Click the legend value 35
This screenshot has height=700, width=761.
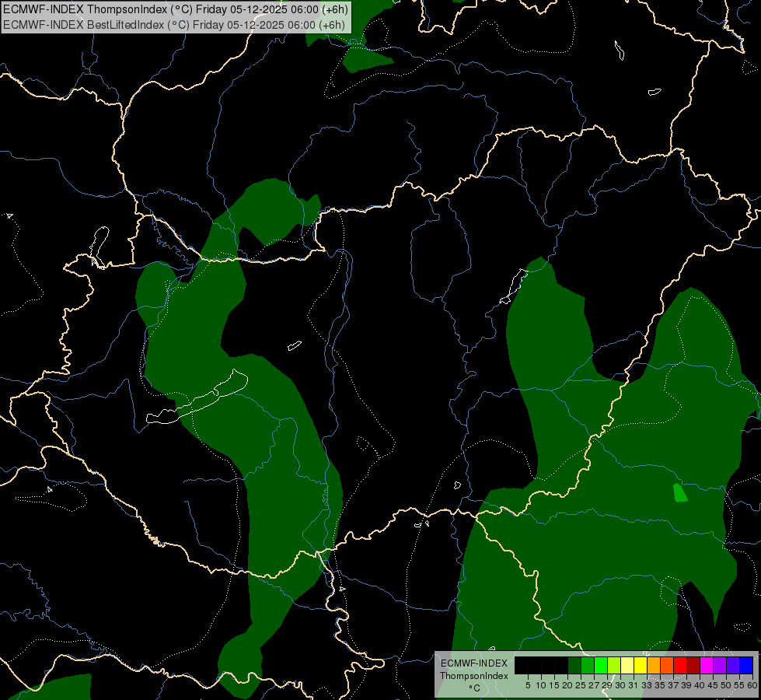coord(661,685)
